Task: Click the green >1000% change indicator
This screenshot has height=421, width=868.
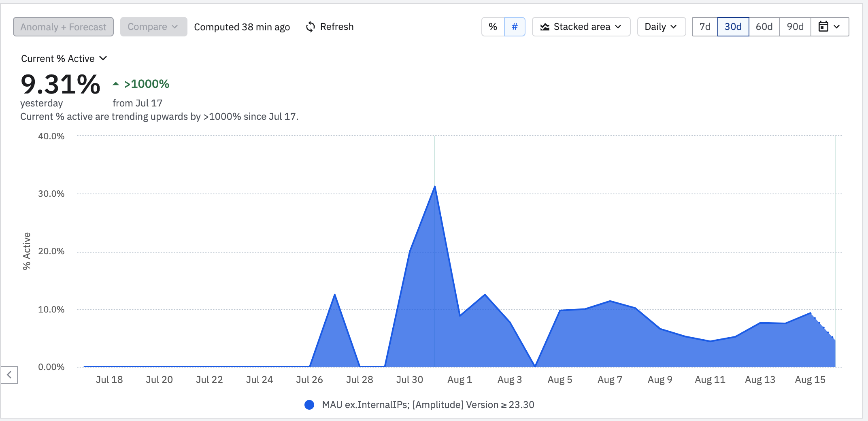Action: coord(141,84)
